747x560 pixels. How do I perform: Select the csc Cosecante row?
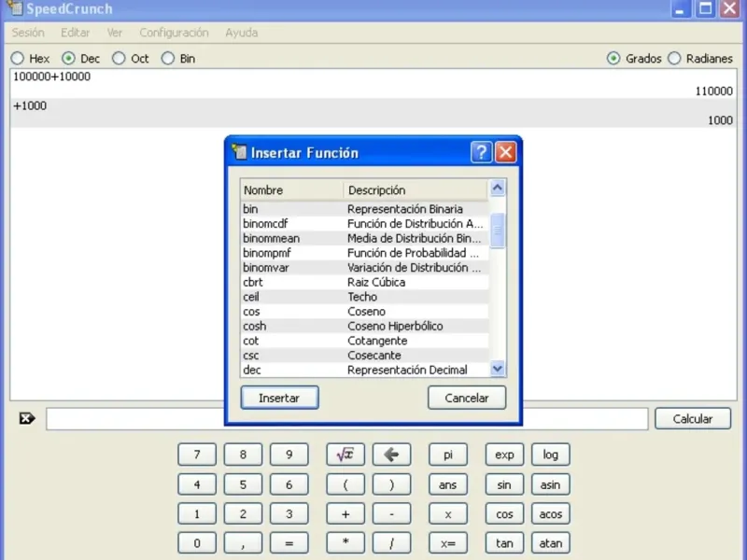click(364, 356)
